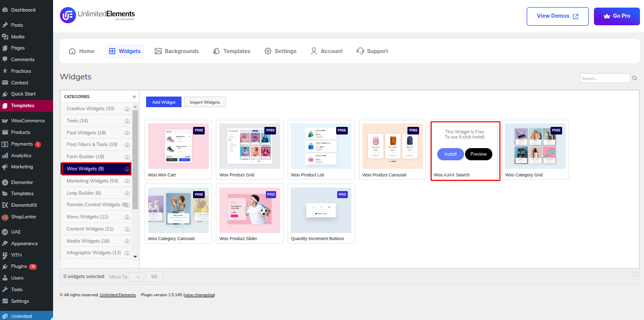Viewport: 644px width, 320px height.
Task: Click cloud download icon for Menu Widgets
Action: (x=127, y=217)
